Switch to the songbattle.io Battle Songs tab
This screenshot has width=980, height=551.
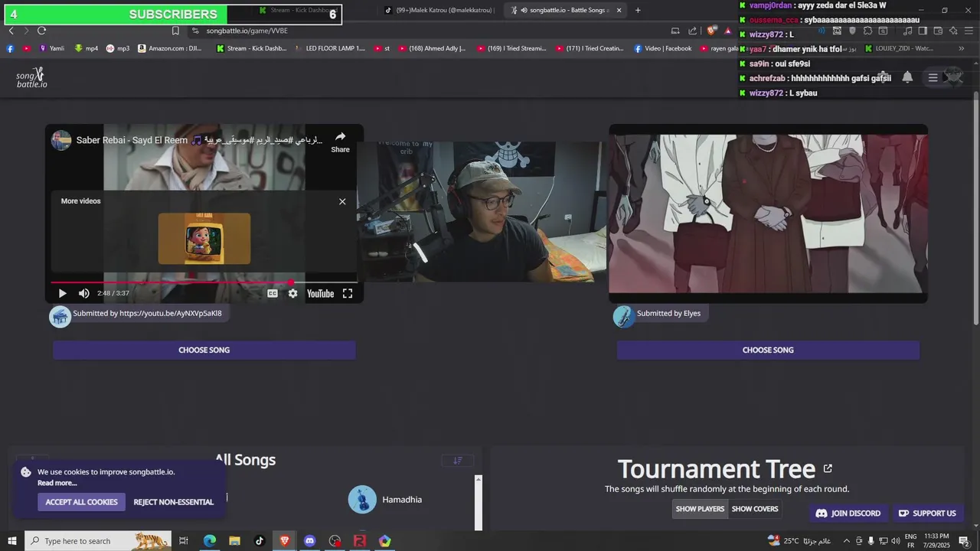pyautogui.click(x=565, y=10)
